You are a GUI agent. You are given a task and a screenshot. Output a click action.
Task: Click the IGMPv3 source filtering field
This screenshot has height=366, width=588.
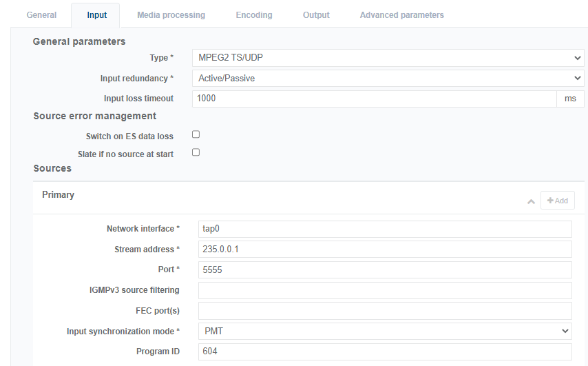385,290
